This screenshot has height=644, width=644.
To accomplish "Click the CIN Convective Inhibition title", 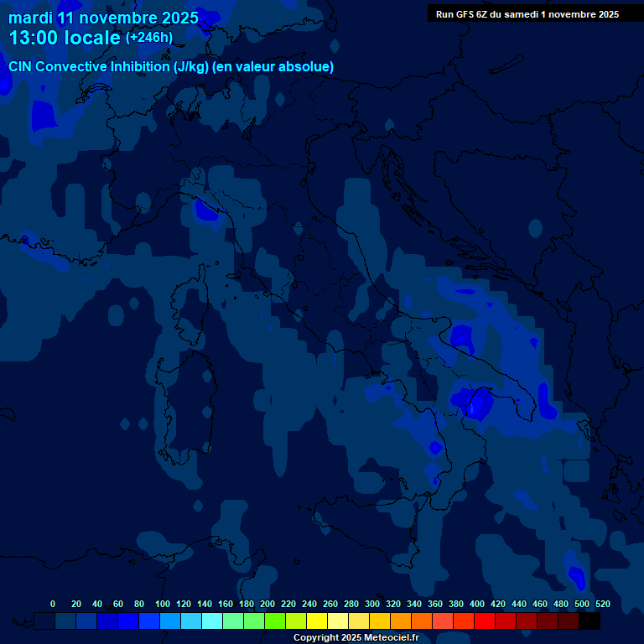I will tap(89, 66).
